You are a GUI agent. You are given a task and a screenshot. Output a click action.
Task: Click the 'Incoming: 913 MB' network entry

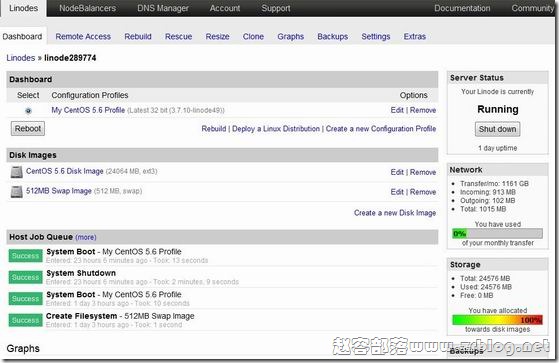pyautogui.click(x=488, y=192)
